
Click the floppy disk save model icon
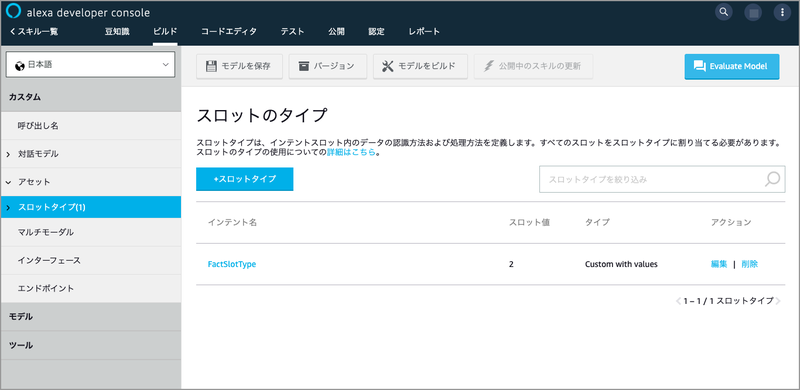click(x=211, y=66)
